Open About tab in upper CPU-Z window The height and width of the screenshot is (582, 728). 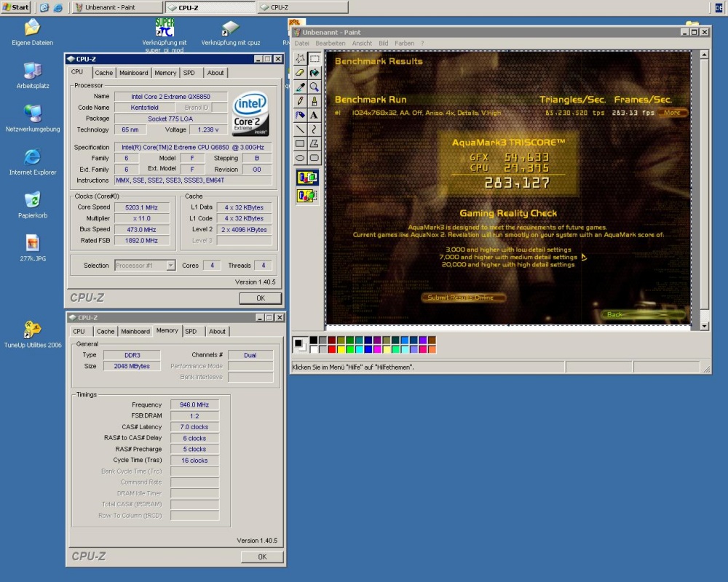pyautogui.click(x=215, y=73)
